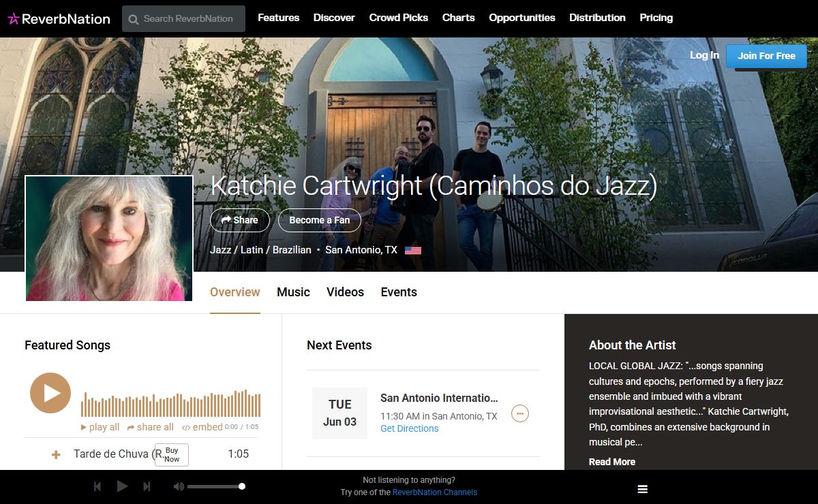
Task: Click the plus icon next to Tarde de Chuva
Action: (56, 454)
